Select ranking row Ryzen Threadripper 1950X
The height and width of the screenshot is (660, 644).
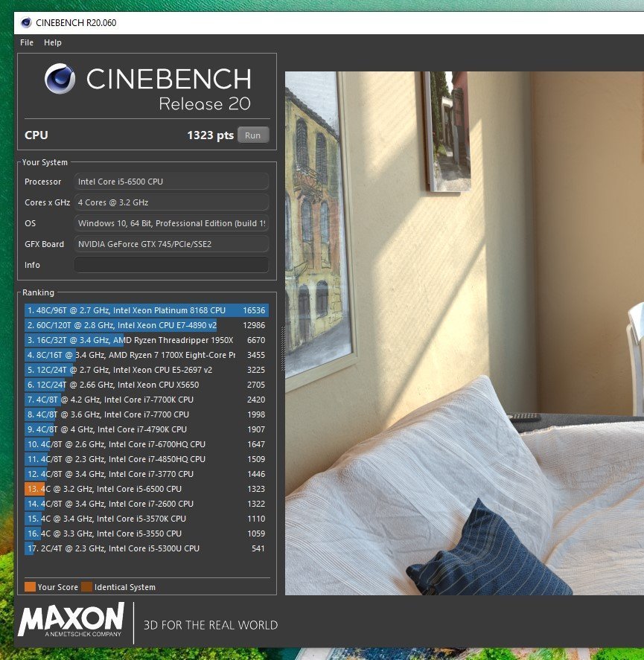pyautogui.click(x=147, y=340)
